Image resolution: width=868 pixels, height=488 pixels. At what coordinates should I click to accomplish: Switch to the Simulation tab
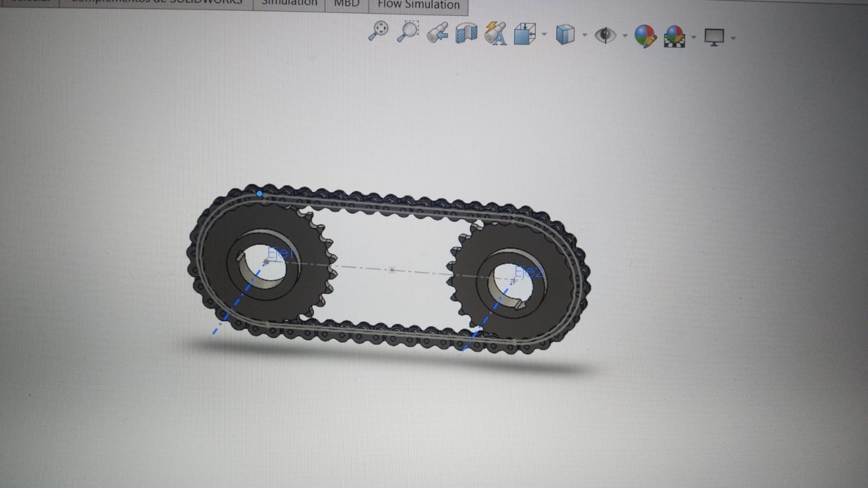pos(289,3)
